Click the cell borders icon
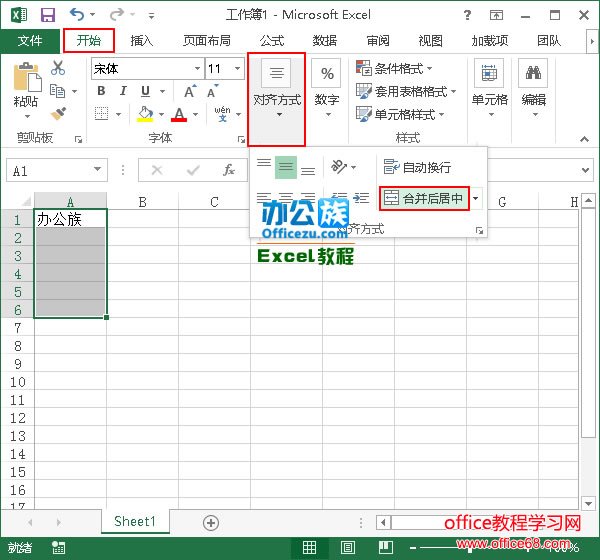The image size is (600, 560). pyautogui.click(x=101, y=114)
